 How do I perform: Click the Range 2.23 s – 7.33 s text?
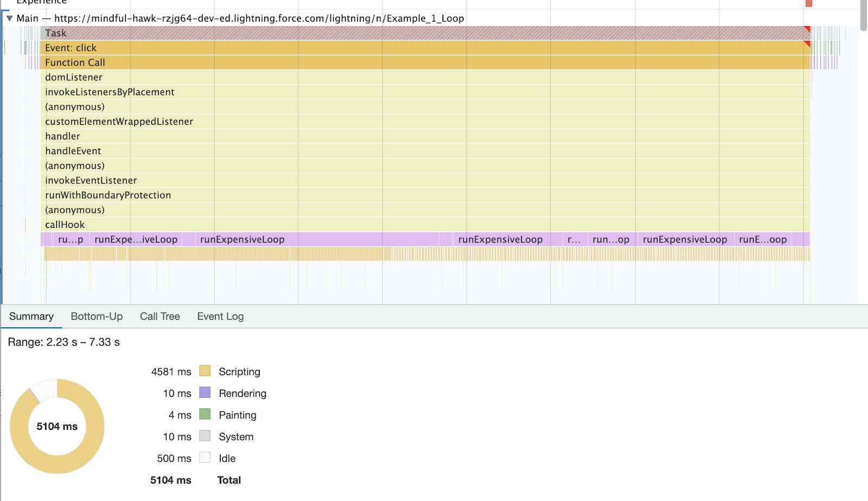pos(63,342)
